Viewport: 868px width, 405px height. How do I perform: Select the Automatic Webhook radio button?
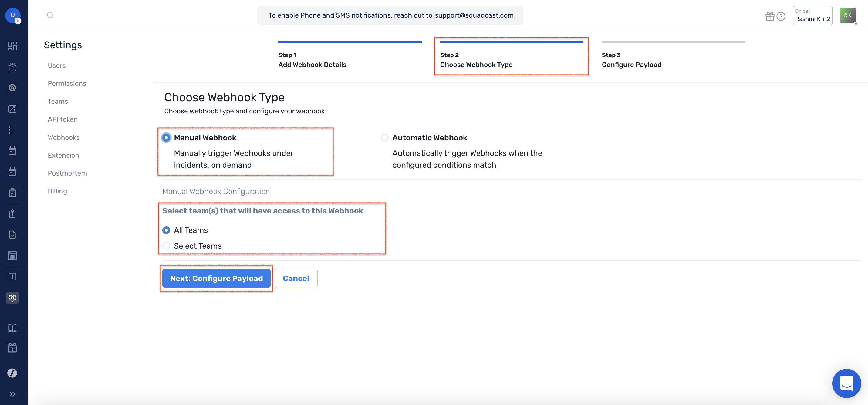384,137
